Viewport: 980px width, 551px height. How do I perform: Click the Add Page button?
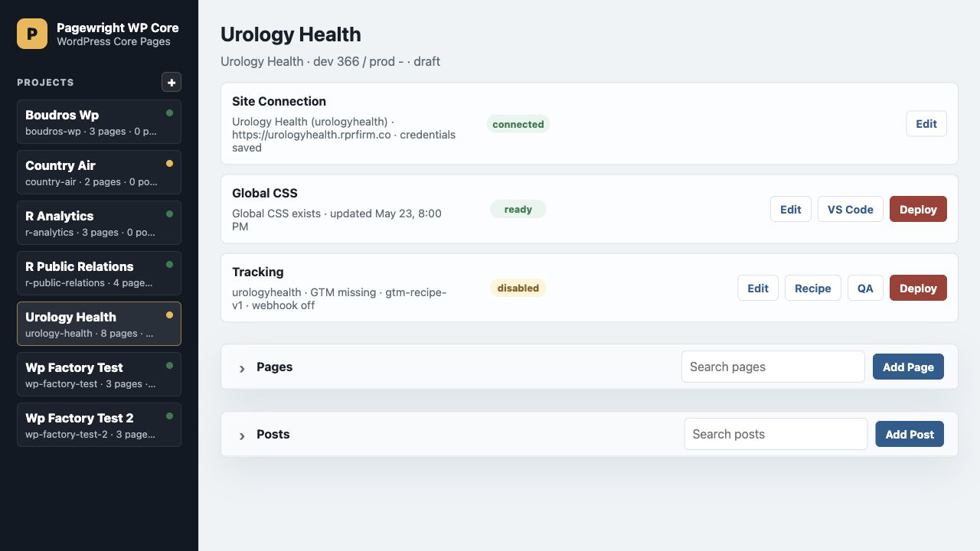tap(908, 367)
